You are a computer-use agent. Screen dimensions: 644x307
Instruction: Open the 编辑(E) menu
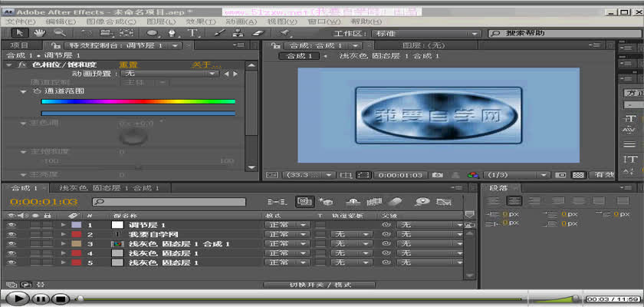(61, 21)
